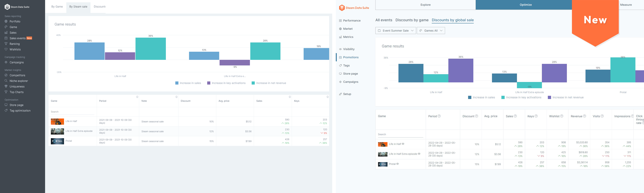The image size is (644, 193).
Task: Click the Portal thumbnail in right table
Action: click(383, 164)
